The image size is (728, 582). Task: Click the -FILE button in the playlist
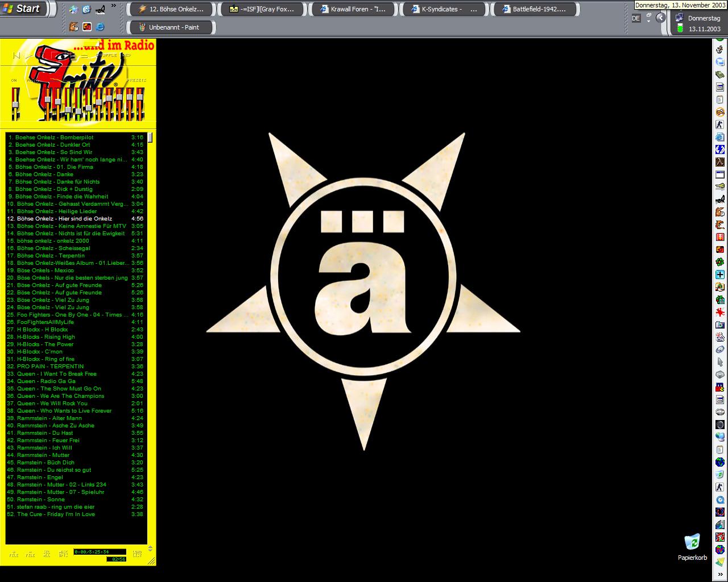(x=30, y=554)
